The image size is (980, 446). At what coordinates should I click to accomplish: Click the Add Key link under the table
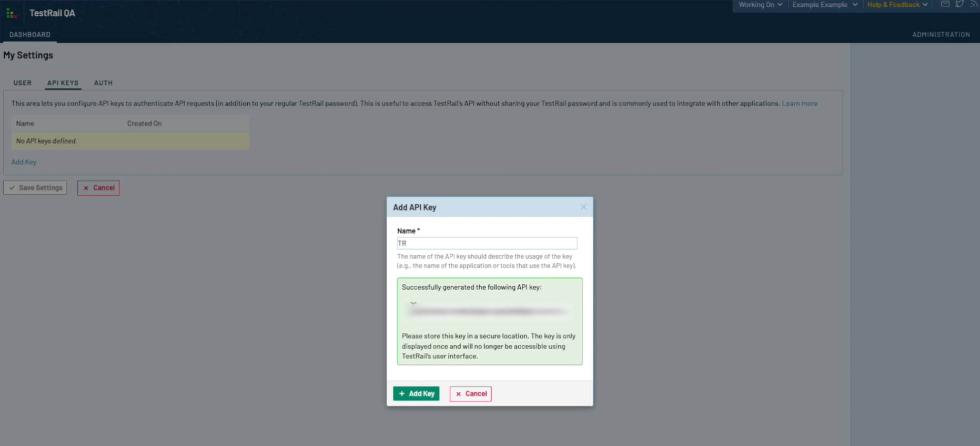(x=24, y=162)
